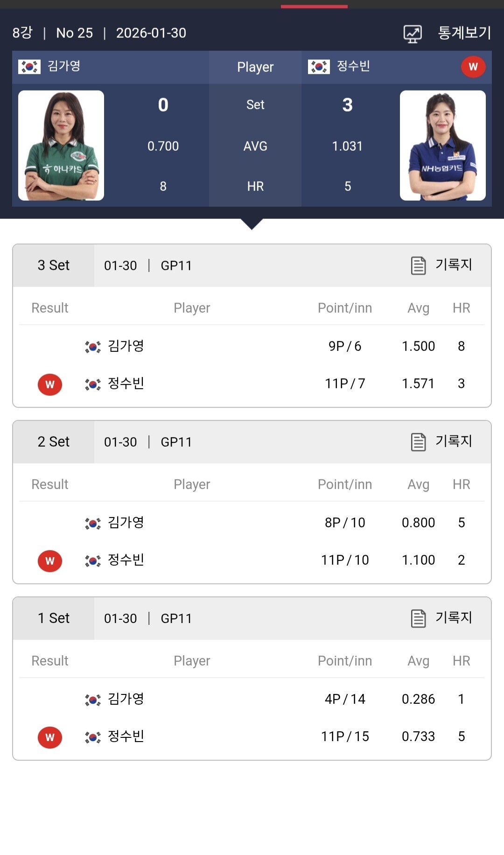Select the red W badge in 1 Set
This screenshot has height=855, width=504.
pyautogui.click(x=50, y=737)
